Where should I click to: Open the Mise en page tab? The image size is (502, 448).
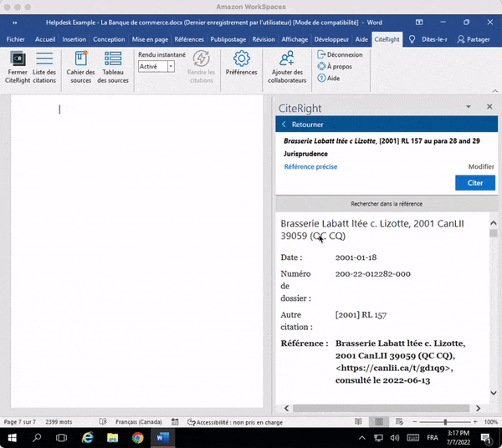point(150,39)
